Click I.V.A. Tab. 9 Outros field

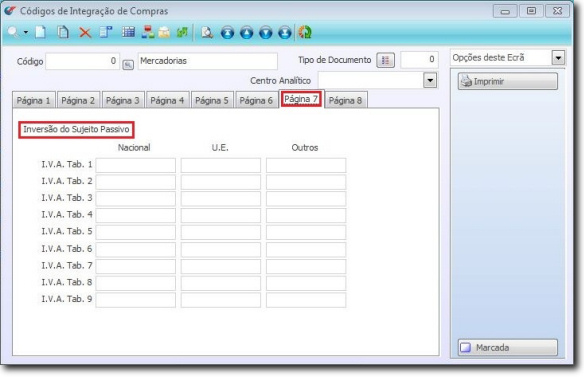click(306, 300)
